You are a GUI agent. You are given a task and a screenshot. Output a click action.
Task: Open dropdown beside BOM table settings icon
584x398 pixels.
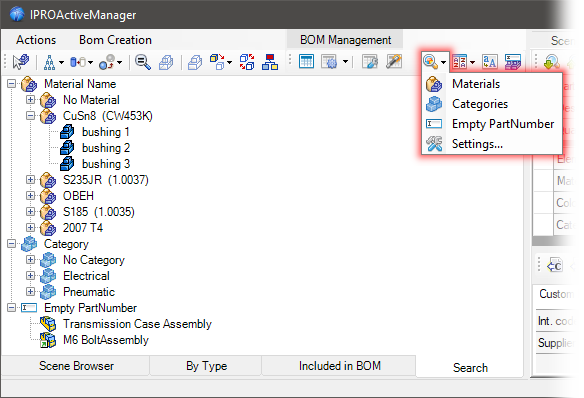tap(345, 61)
